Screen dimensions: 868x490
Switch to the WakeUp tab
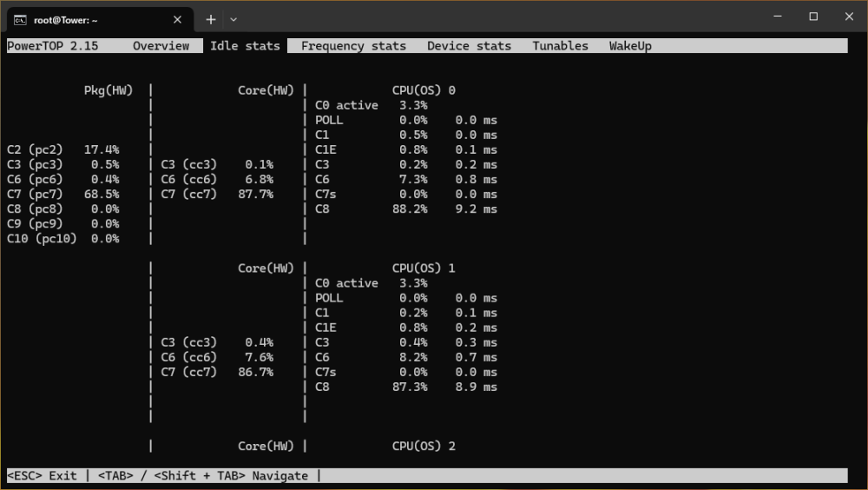point(630,46)
